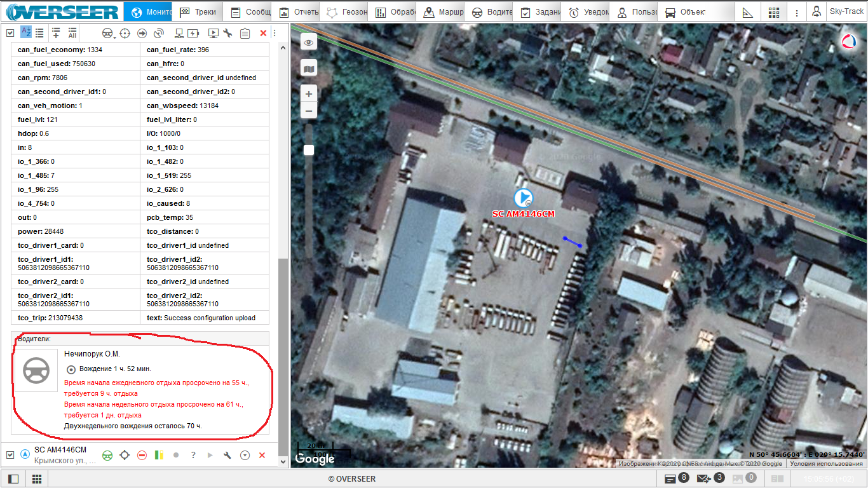Open the ruler measurement tool in top bar
The height and width of the screenshot is (488, 868).
point(748,12)
